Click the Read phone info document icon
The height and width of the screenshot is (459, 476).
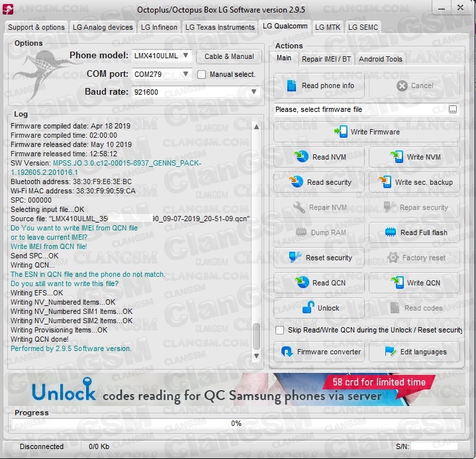(x=291, y=85)
